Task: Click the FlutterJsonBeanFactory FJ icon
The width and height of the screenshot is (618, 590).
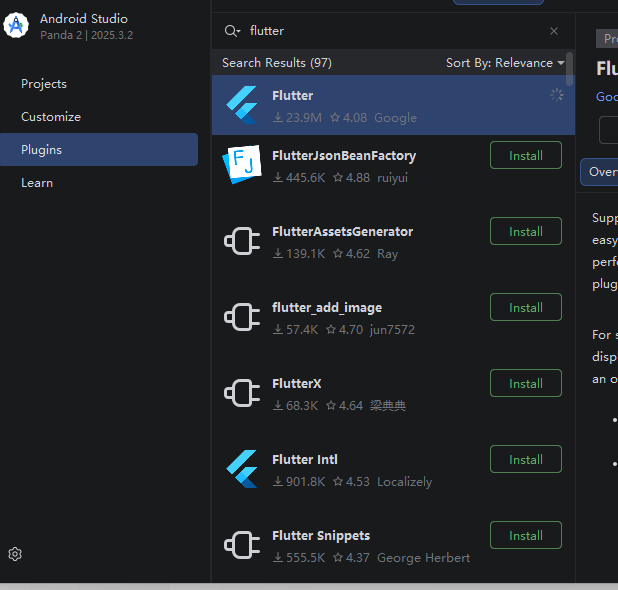Action: click(x=242, y=164)
